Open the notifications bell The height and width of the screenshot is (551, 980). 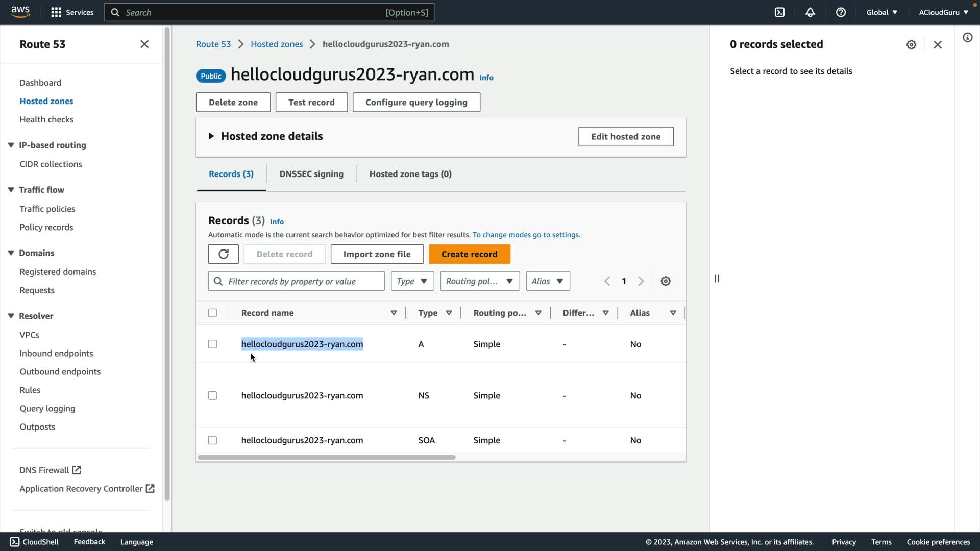pyautogui.click(x=810, y=12)
